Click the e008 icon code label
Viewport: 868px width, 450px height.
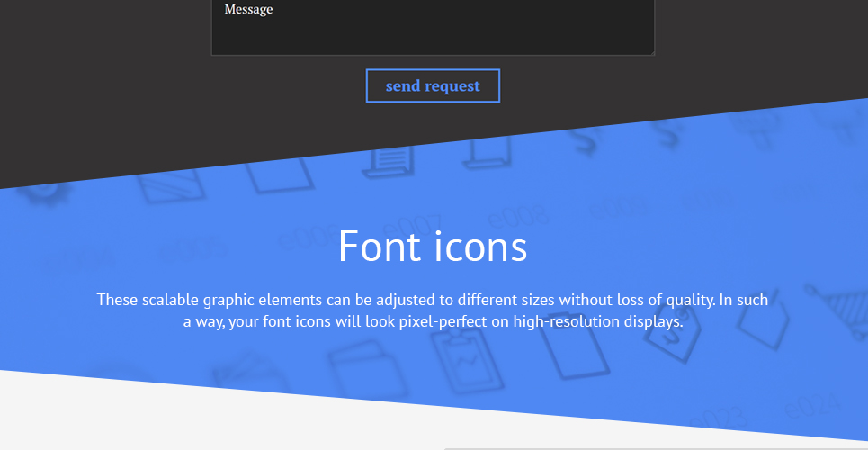click(518, 217)
